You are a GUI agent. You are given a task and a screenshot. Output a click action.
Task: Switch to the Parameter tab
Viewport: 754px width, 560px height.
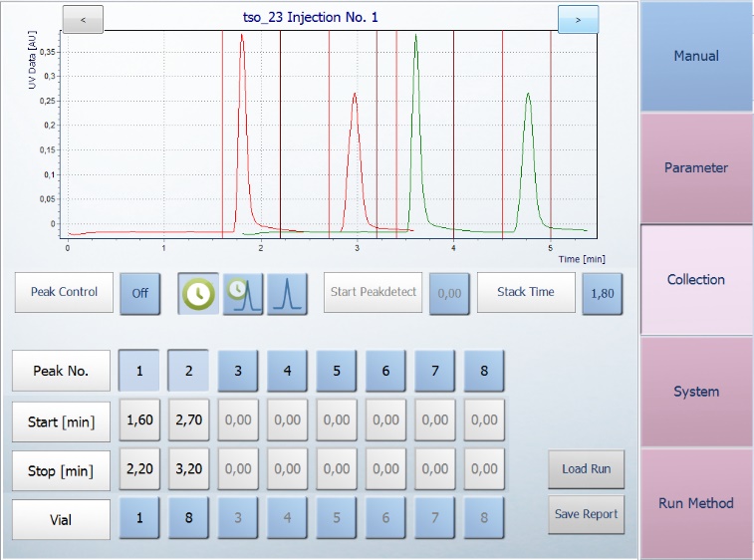[x=696, y=167]
